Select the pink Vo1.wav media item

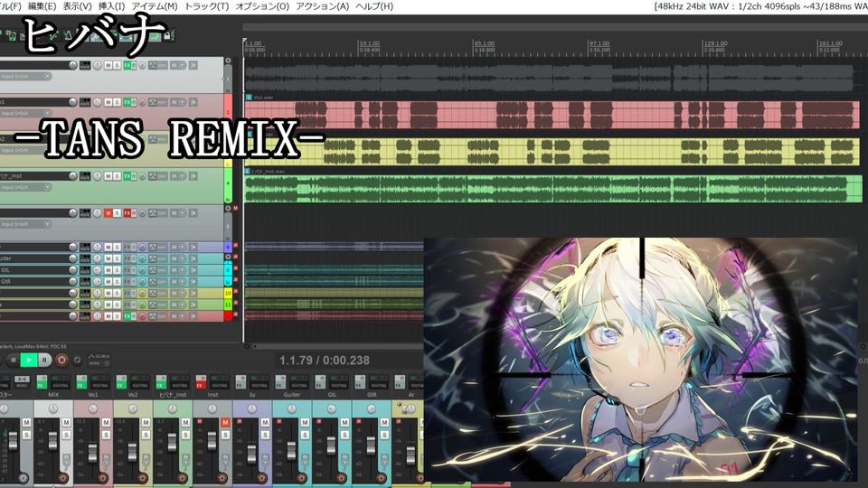(552, 115)
